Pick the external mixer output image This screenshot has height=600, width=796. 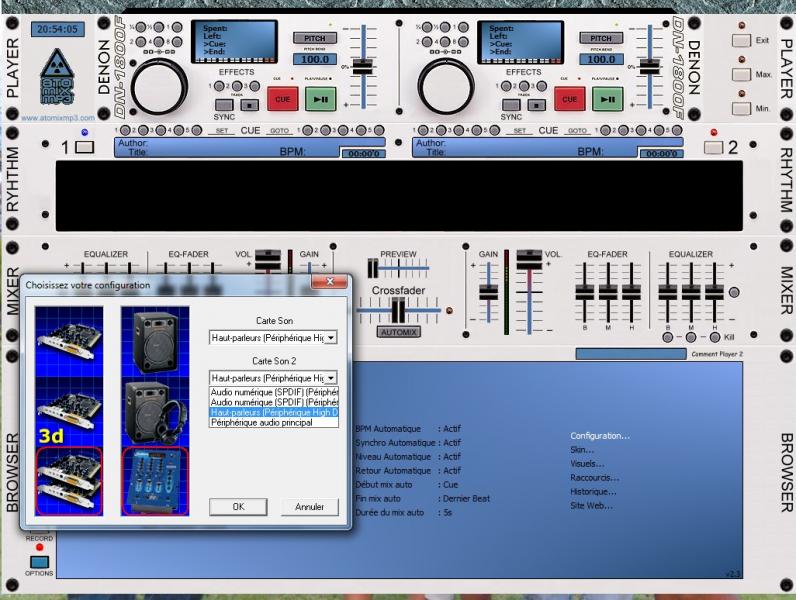[x=156, y=481]
